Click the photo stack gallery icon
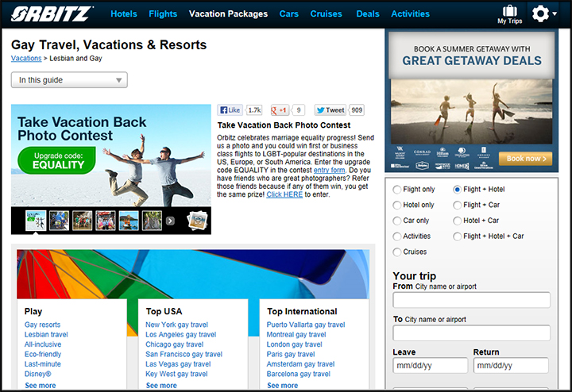Viewport: 572px width, 392px height. (x=197, y=221)
